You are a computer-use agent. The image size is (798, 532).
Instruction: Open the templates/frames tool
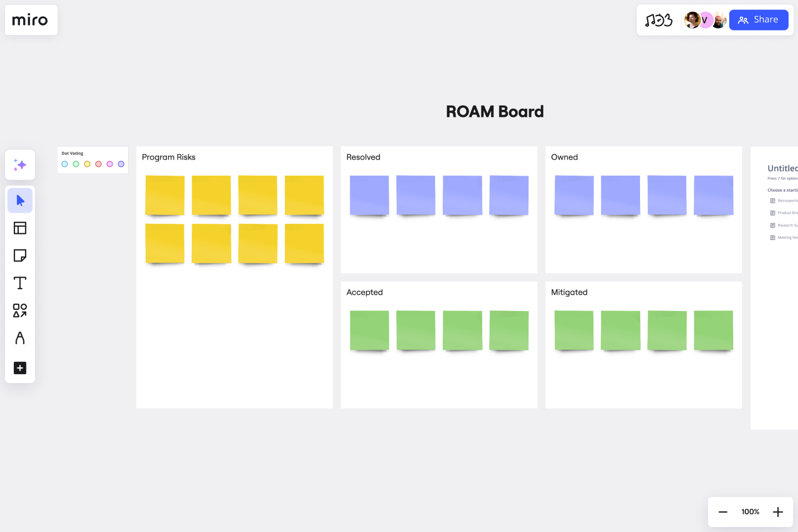pos(20,228)
